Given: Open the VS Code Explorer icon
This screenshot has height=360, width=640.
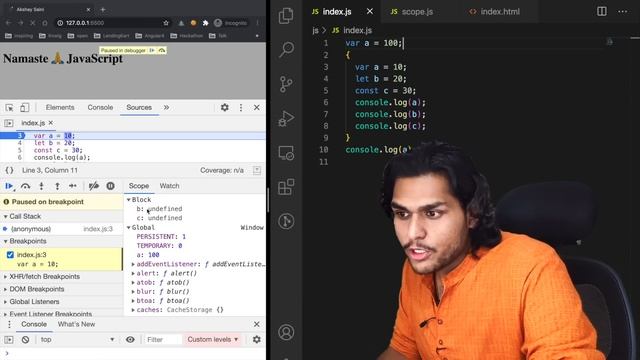Looking at the screenshot, I should pyautogui.click(x=286, y=16).
